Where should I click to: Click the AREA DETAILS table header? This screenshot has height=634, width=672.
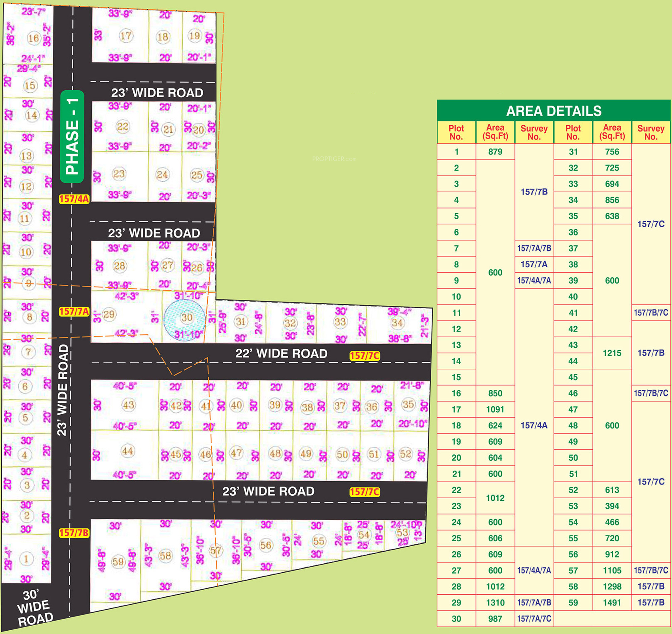554,111
